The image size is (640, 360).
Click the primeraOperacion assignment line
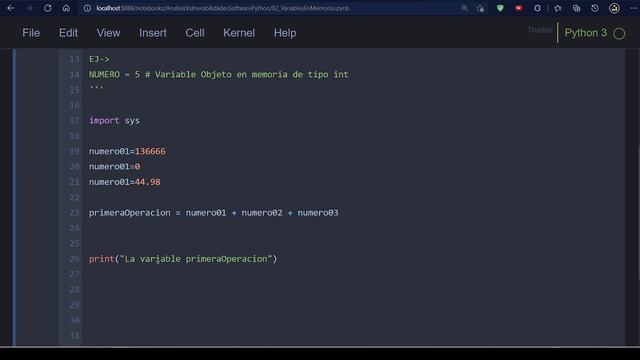coord(213,213)
